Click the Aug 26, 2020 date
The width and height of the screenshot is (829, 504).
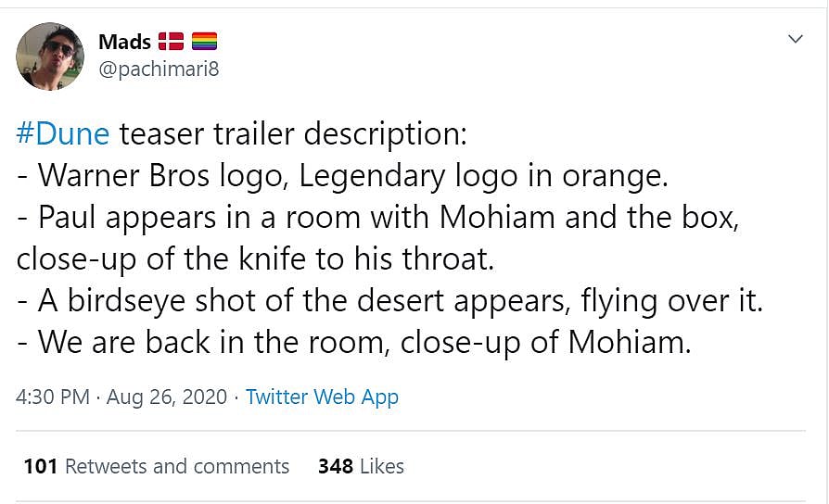point(167,397)
